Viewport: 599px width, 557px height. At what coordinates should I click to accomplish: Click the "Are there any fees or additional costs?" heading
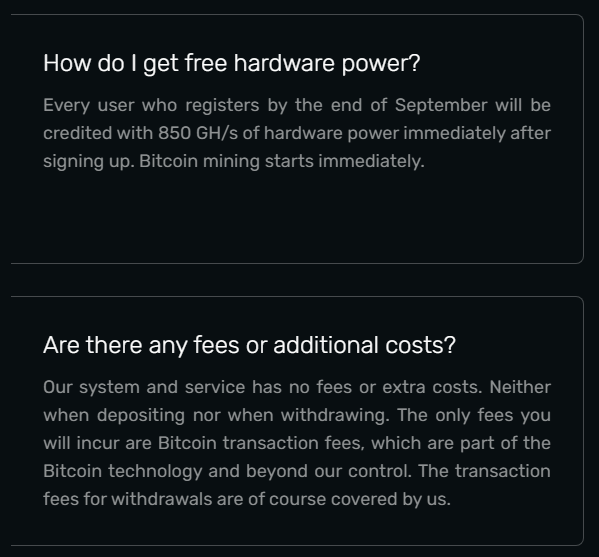click(249, 345)
